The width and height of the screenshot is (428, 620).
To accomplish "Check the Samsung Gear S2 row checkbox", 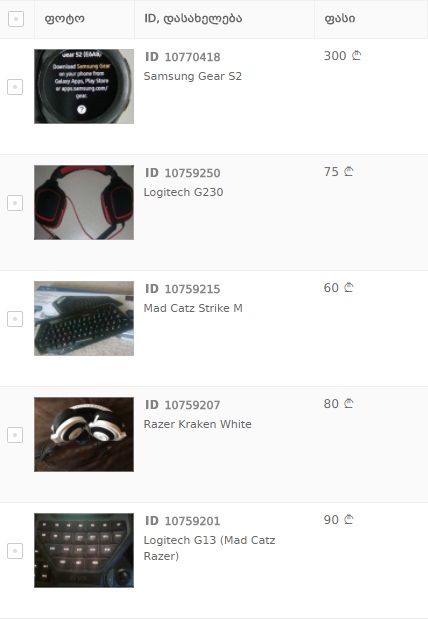I will 15,87.
